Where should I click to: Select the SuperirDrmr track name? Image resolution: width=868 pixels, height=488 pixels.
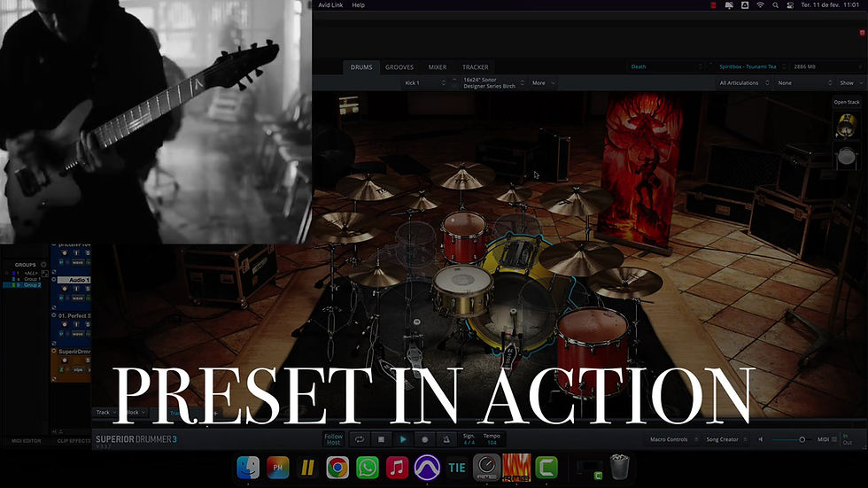pyautogui.click(x=74, y=352)
